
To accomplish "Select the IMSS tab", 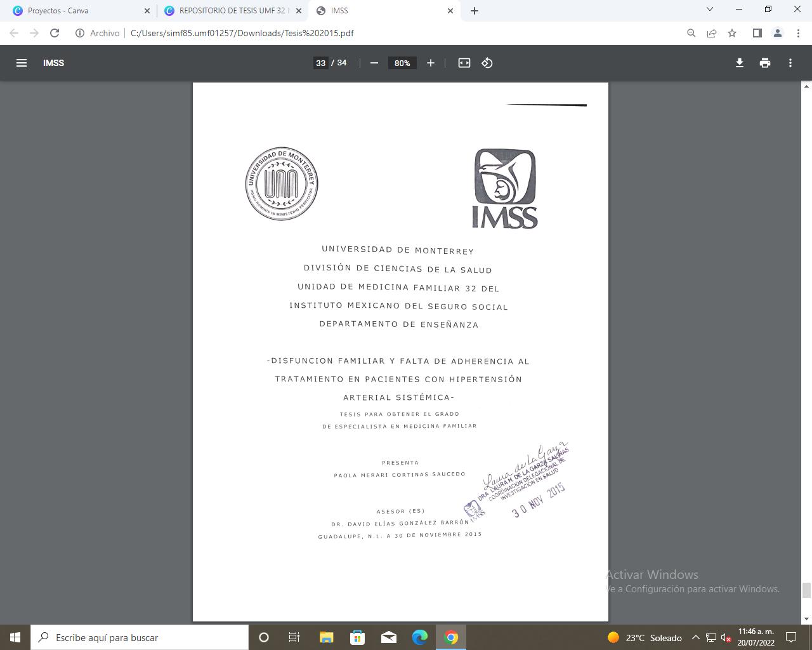I will coord(384,11).
